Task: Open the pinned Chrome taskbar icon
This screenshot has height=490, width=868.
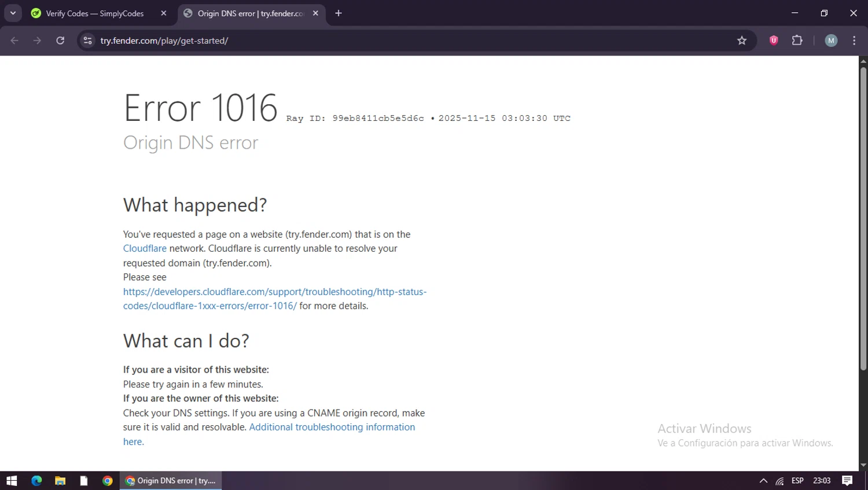Action: click(x=108, y=481)
